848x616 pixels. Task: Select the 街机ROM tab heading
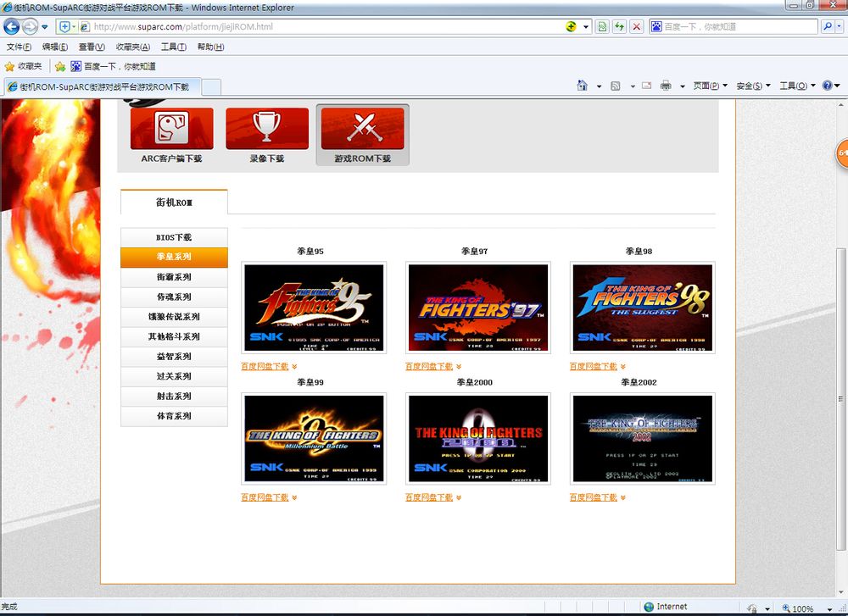click(x=174, y=203)
